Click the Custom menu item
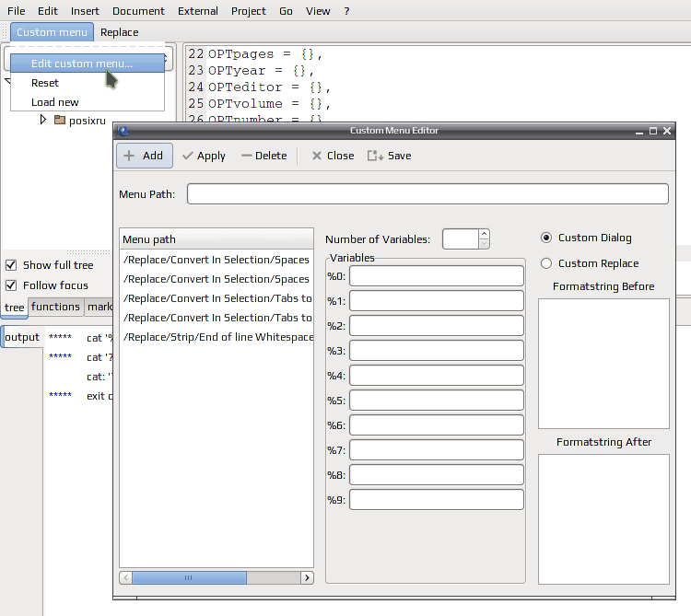This screenshot has width=691, height=616. pos(52,32)
